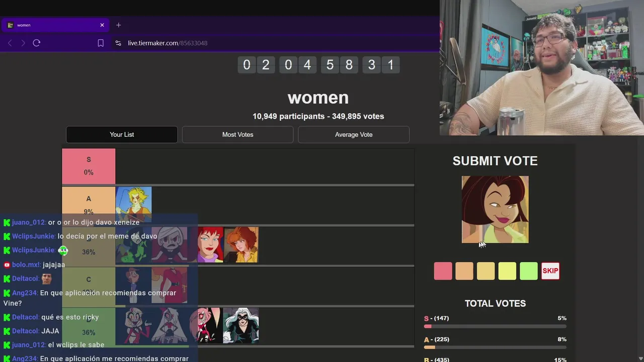Click red-haired woman in B tier

[x=210, y=245]
